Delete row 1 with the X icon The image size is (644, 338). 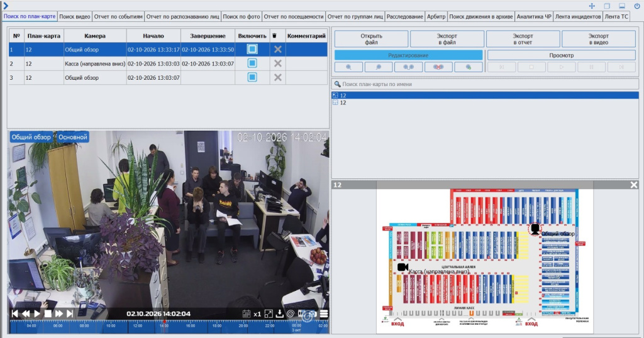click(277, 49)
